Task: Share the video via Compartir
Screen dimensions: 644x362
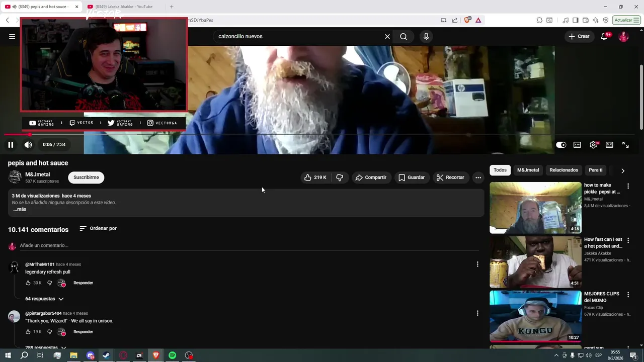Action: (x=371, y=177)
